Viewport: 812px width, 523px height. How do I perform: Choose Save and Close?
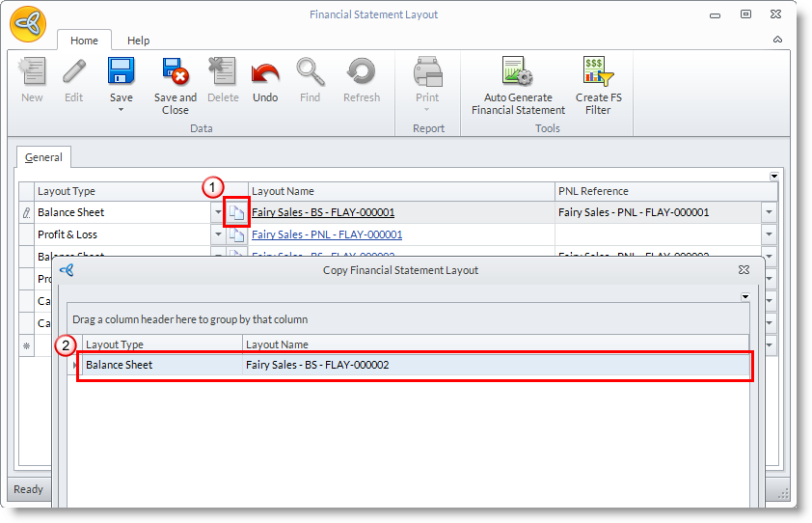coord(176,86)
